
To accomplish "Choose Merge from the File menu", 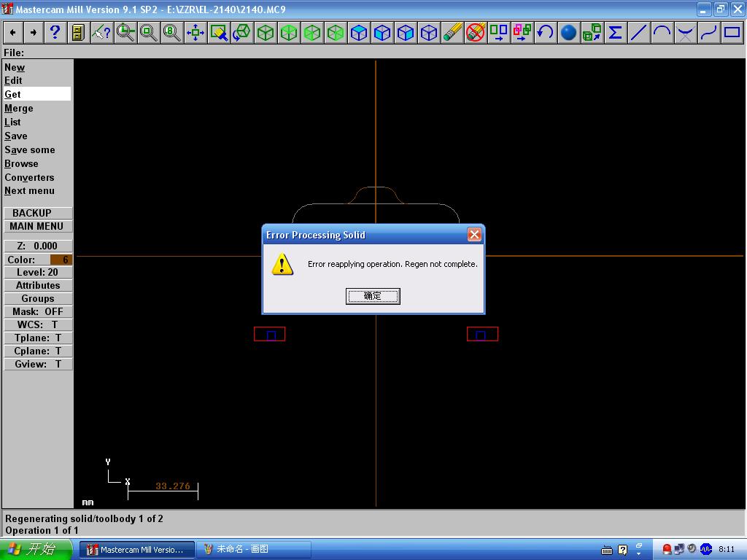I will (18, 108).
